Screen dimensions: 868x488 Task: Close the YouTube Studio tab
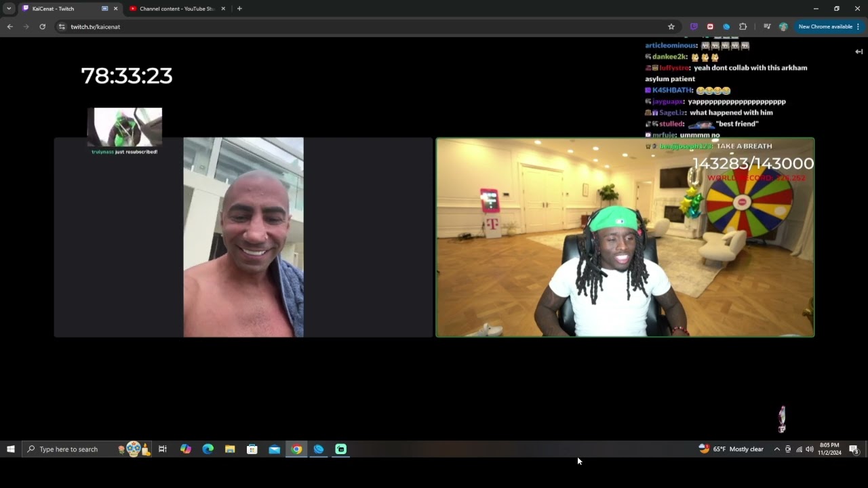point(223,9)
